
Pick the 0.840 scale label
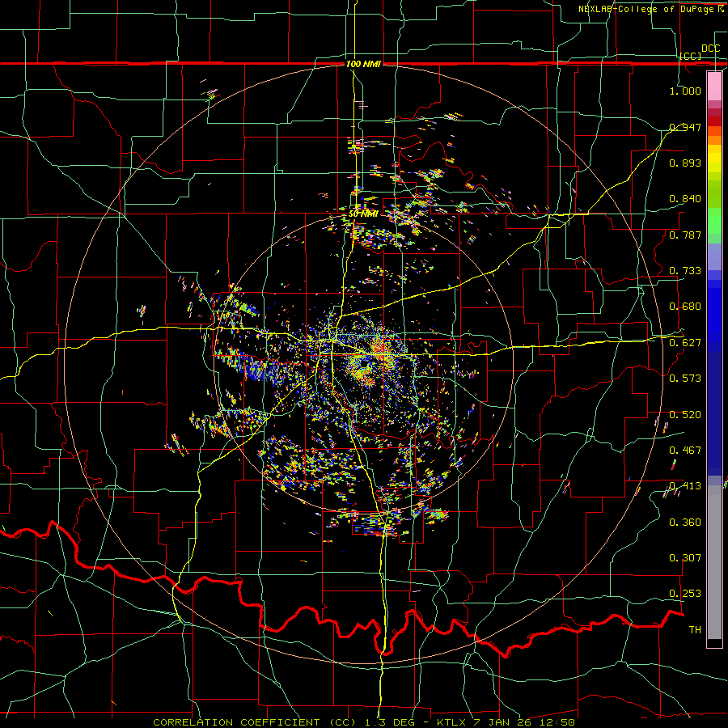pos(685,199)
